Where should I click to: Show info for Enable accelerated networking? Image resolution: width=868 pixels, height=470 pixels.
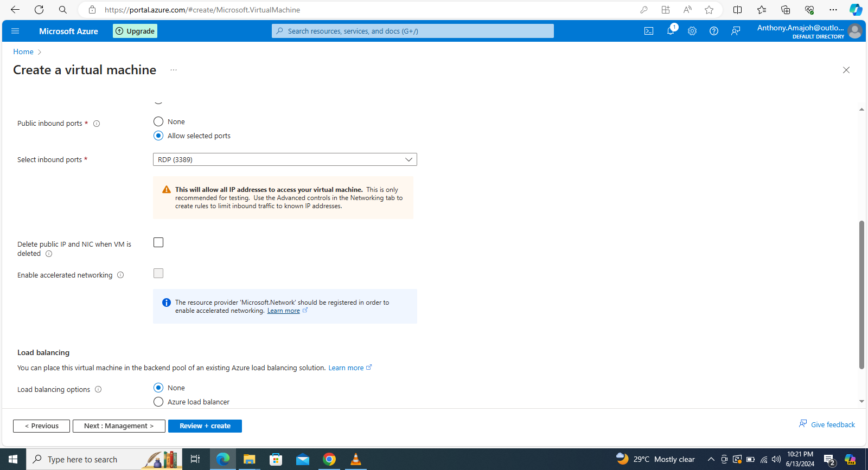click(120, 275)
